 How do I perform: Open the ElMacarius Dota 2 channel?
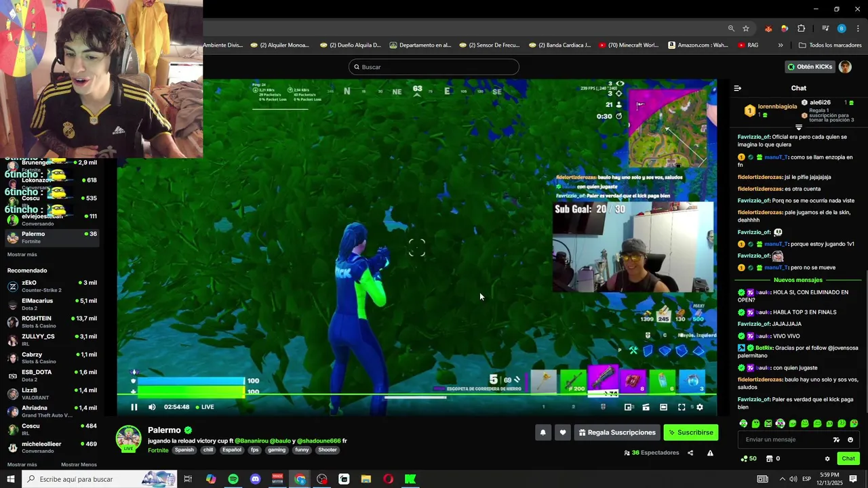coord(53,304)
